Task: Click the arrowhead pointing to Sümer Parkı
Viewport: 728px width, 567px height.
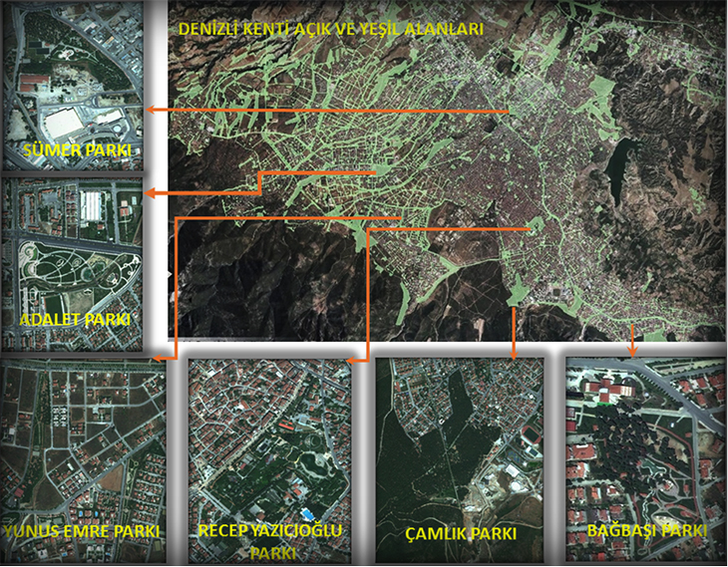Action: click(152, 110)
